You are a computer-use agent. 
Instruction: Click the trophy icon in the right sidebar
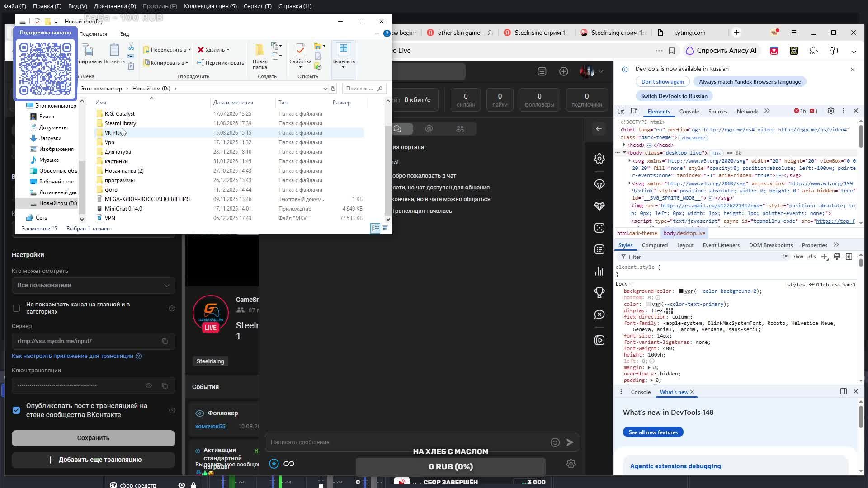tap(599, 293)
